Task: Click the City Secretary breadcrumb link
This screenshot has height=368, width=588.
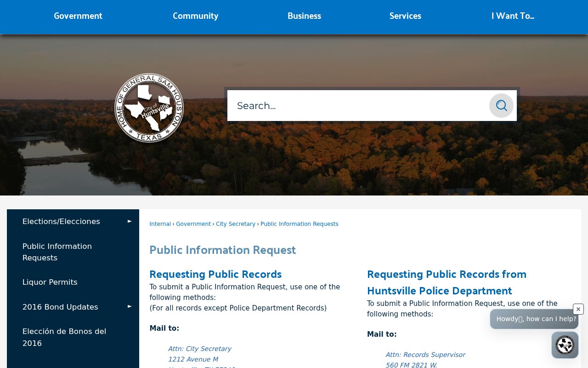Action: pos(236,224)
